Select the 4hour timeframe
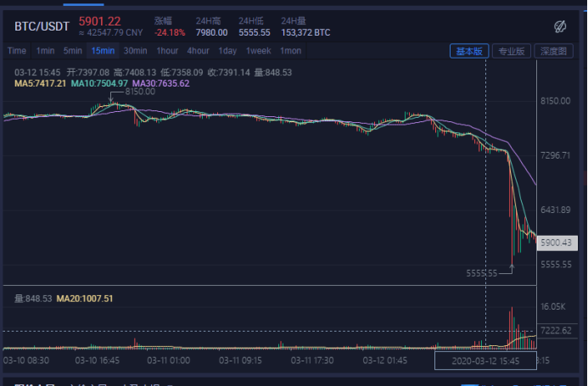This screenshot has height=386, width=588. click(x=198, y=51)
